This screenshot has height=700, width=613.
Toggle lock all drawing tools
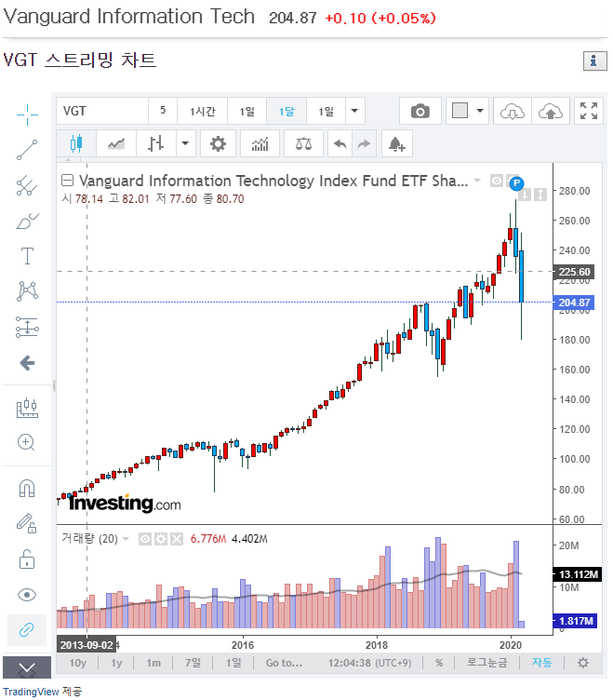(x=27, y=559)
